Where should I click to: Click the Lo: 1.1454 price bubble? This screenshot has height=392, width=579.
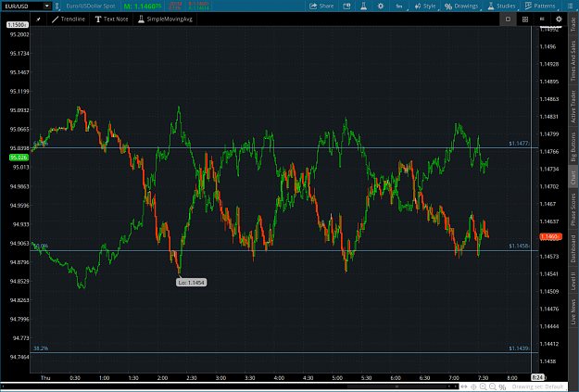tap(191, 283)
